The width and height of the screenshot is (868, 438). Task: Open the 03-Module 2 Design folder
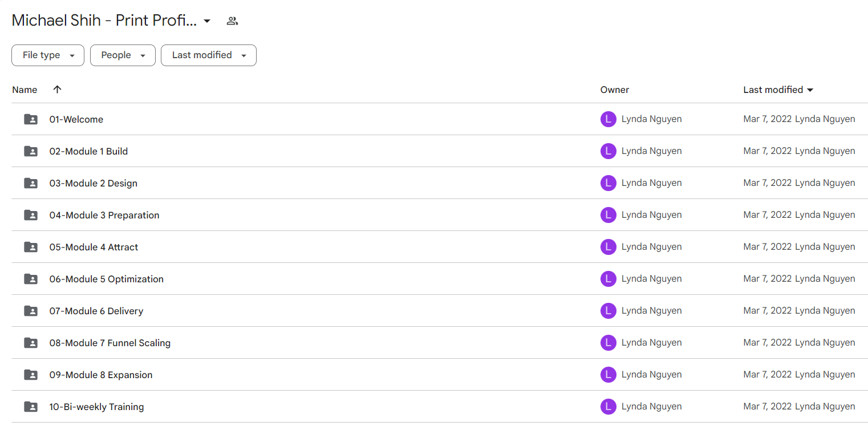94,183
